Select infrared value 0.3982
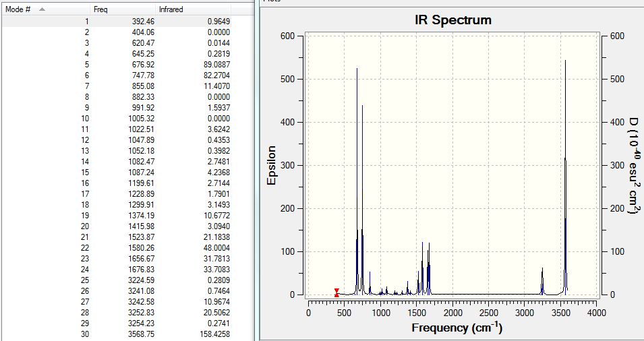The height and width of the screenshot is (341, 644). pos(218,150)
